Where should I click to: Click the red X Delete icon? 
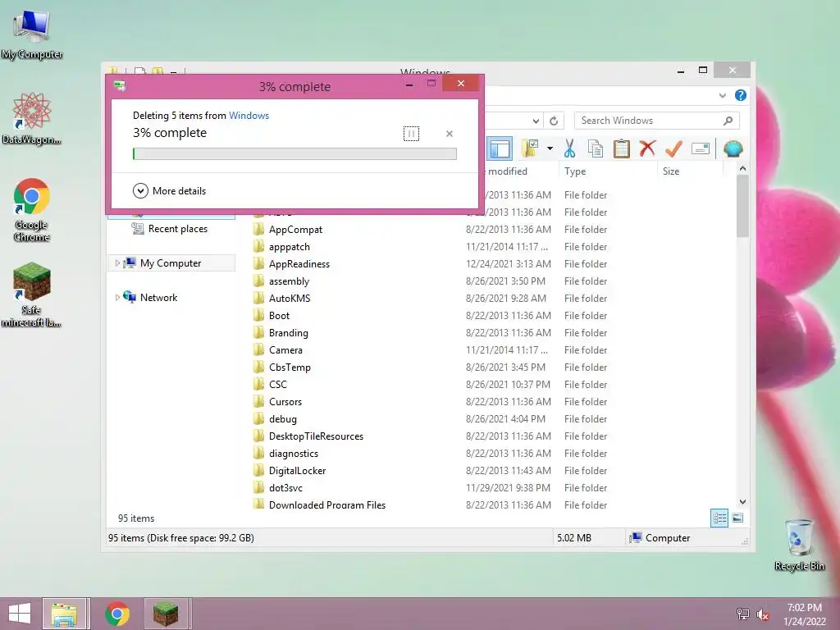click(x=647, y=148)
